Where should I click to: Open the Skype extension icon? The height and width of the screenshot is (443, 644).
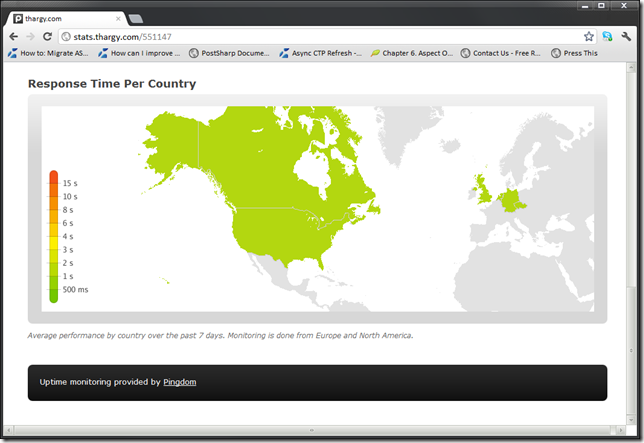pyautogui.click(x=607, y=37)
